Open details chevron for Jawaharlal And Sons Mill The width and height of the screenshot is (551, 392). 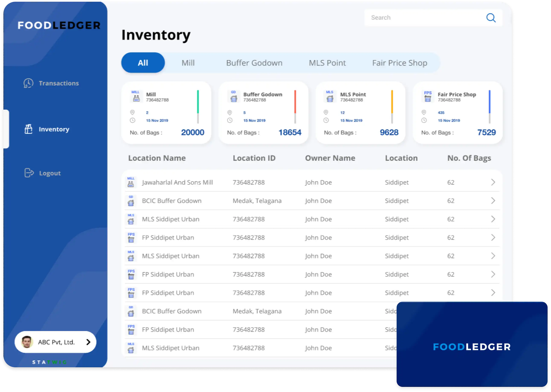(x=493, y=183)
